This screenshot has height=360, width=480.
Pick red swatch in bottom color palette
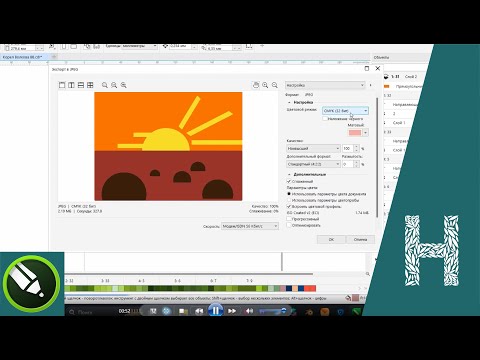pyautogui.click(x=310, y=288)
